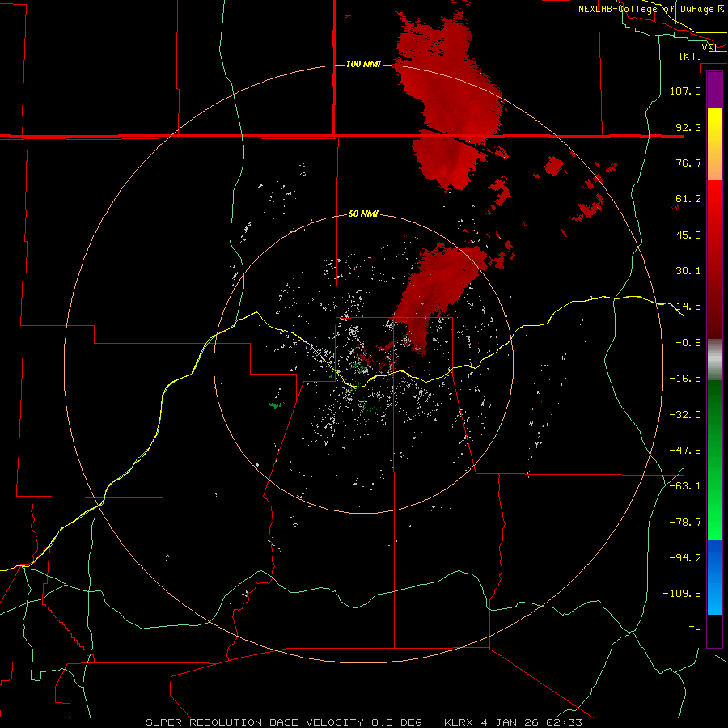Click the purple segment atop the color bar

(x=714, y=90)
